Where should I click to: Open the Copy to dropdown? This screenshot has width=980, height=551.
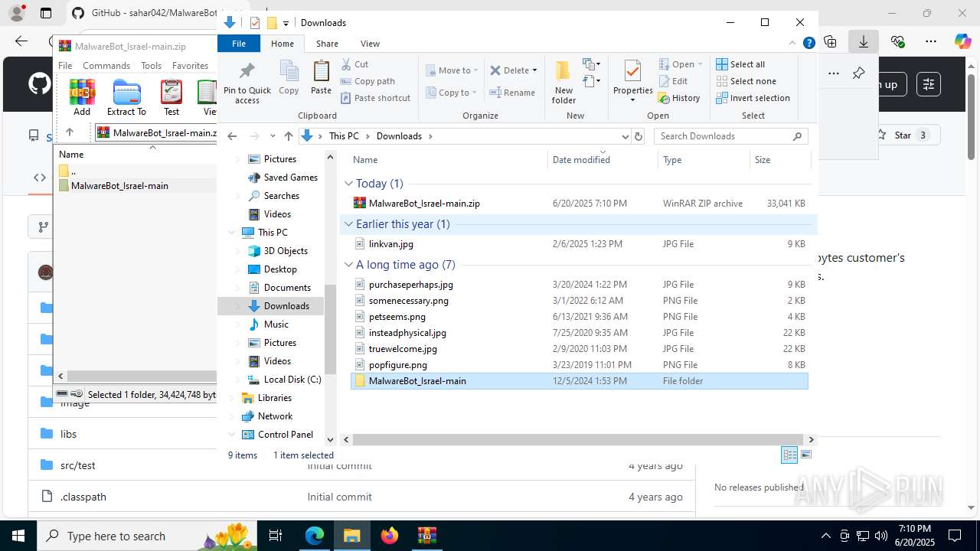click(450, 93)
